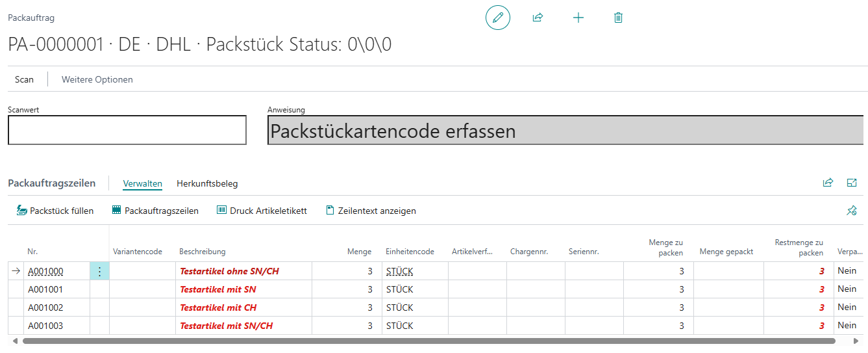The height and width of the screenshot is (353, 868).
Task: Click Artikelverf... column header
Action: 472,252
